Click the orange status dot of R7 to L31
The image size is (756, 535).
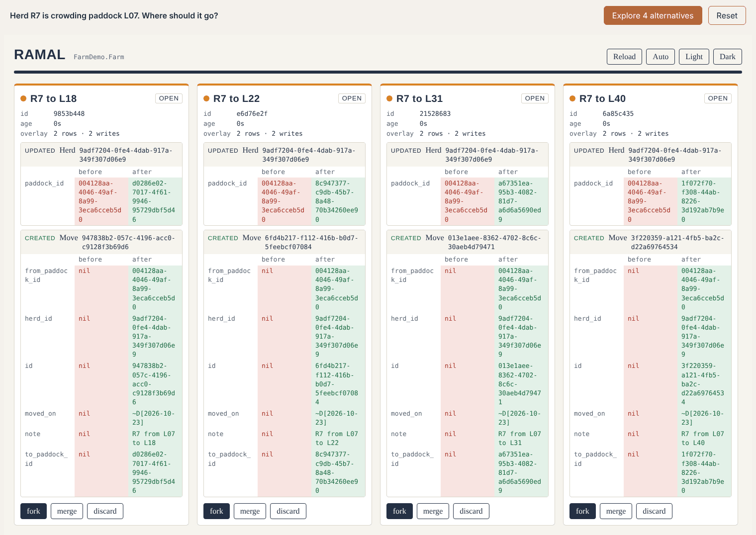(x=389, y=98)
